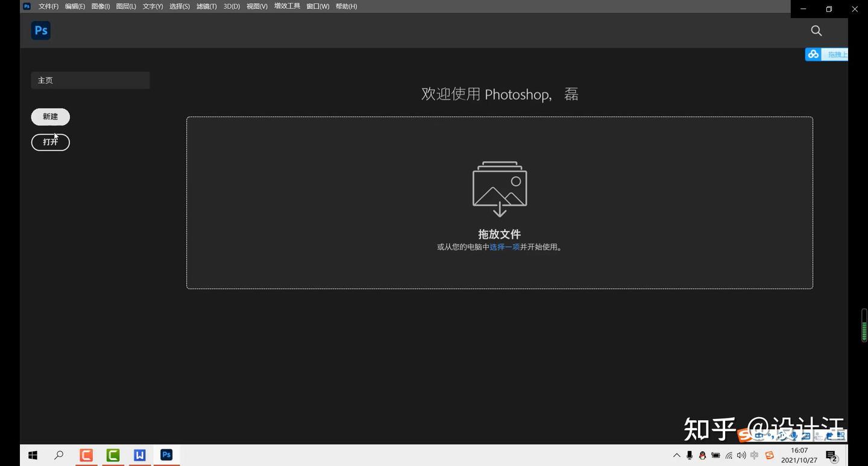The height and width of the screenshot is (466, 868).
Task: Open the 窗口(W) menu
Action: click(x=318, y=6)
